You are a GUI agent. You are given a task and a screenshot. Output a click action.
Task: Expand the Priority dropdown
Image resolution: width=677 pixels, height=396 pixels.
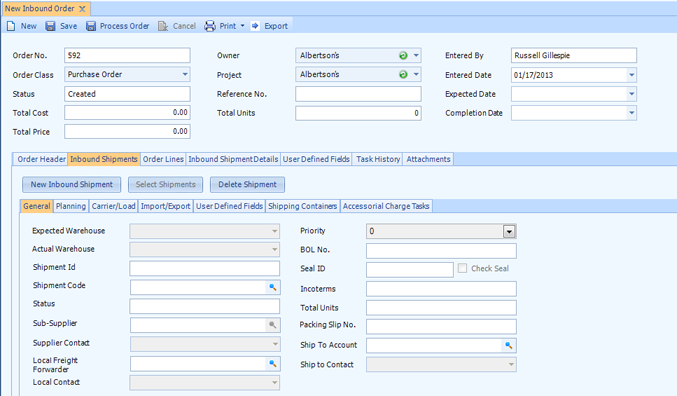pos(509,231)
